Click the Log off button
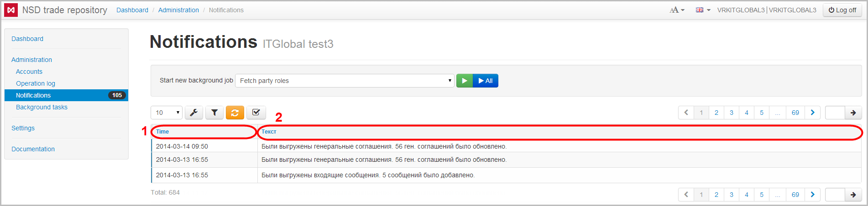 (x=842, y=10)
